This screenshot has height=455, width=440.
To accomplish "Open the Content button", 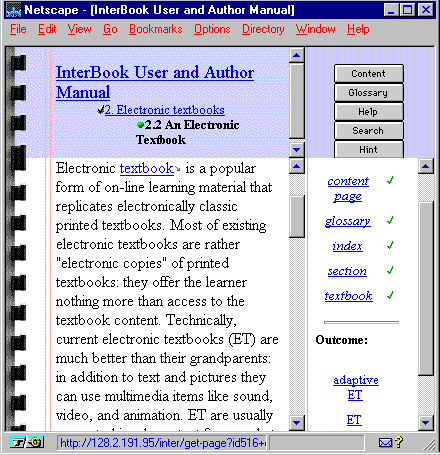I will pos(368,74).
